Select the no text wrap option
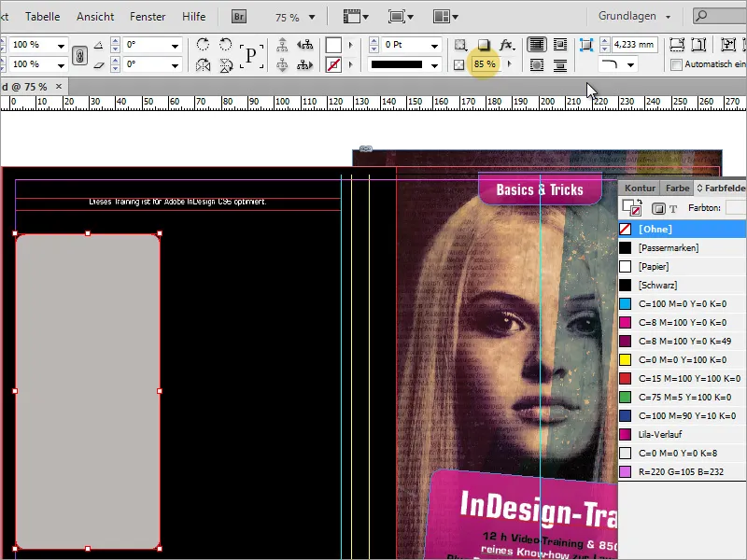This screenshot has width=747, height=560. 537,45
